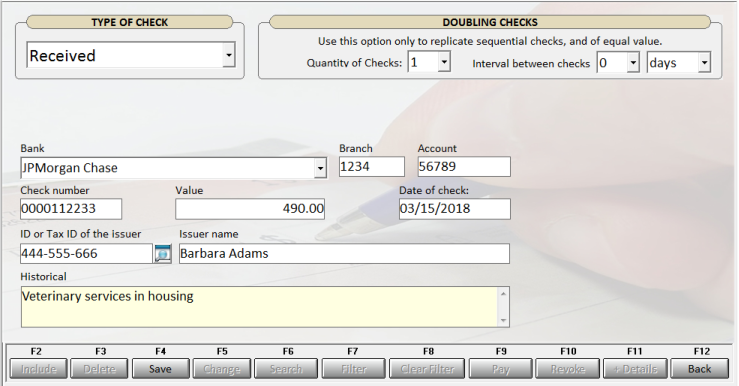Click the Back button
Image resolution: width=739 pixels, height=386 pixels.
(699, 369)
